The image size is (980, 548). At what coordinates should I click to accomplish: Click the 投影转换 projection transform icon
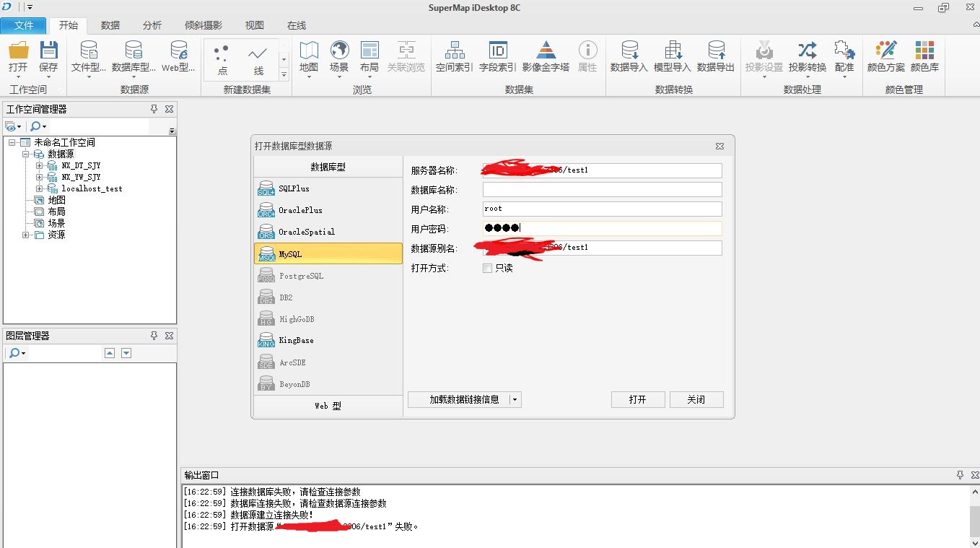[x=807, y=51]
